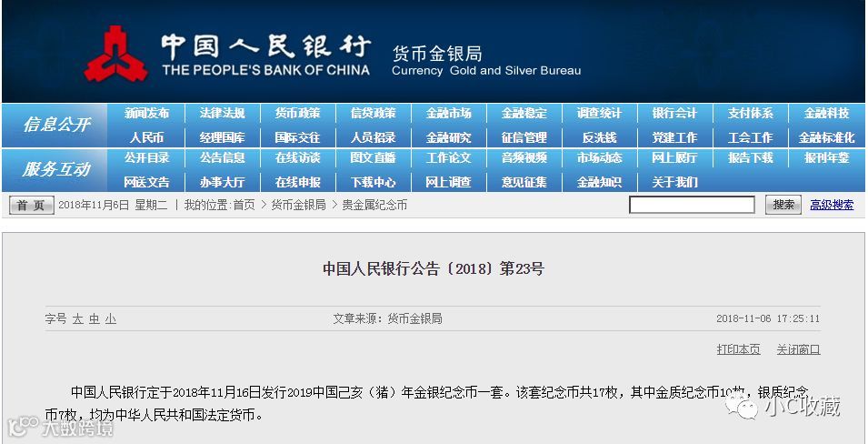Image resolution: width=868 pixels, height=444 pixels.
Task: Open 金融科技 navigation link
Action: [x=826, y=113]
